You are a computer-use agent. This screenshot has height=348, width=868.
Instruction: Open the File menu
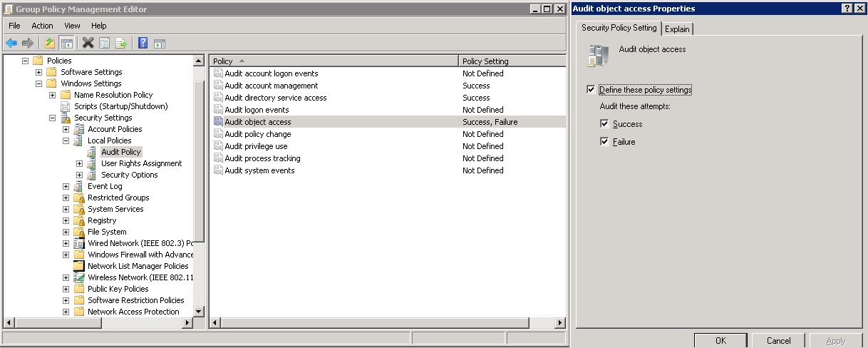pyautogui.click(x=14, y=26)
